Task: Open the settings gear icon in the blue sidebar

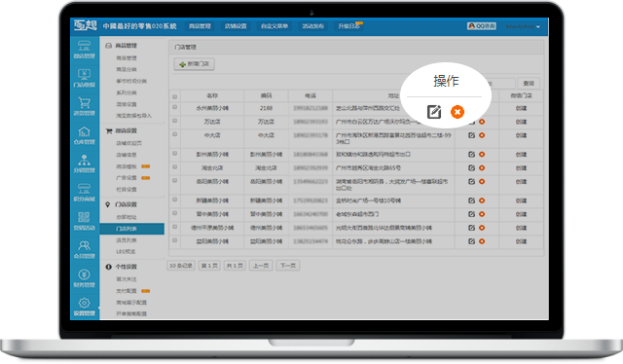Action: 85,307
